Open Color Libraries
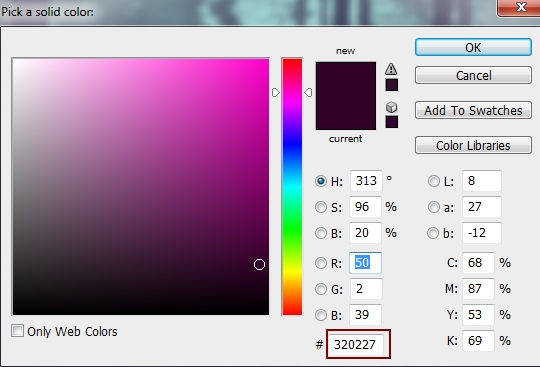540x367 pixels. tap(473, 146)
